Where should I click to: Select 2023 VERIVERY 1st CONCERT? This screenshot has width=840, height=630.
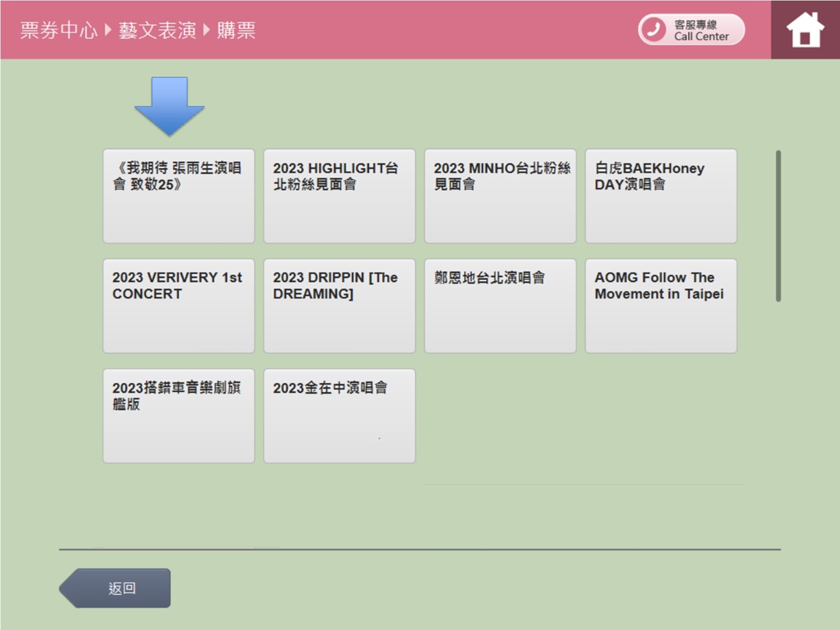coord(178,306)
